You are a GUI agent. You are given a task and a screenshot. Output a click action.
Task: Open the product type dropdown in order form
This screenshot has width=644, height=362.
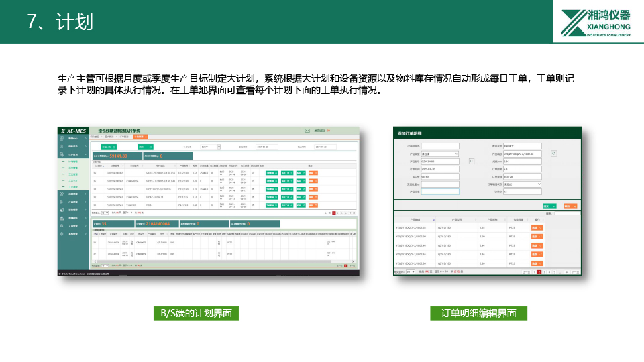pos(440,154)
